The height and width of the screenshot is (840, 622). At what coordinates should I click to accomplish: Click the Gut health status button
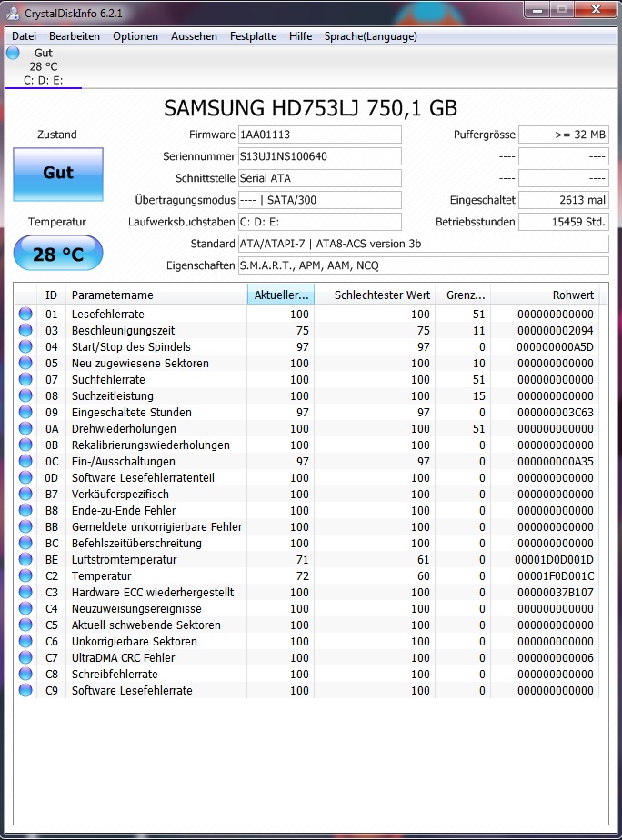58,175
